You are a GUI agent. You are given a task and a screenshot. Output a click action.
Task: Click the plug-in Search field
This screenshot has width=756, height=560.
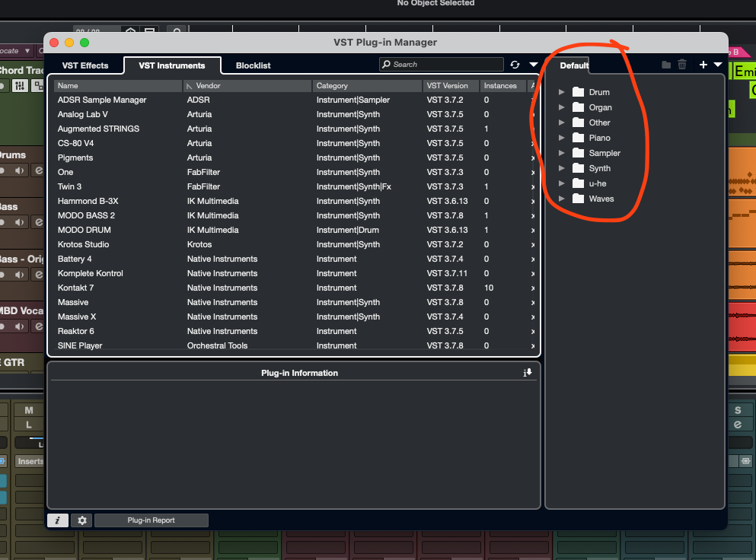click(x=442, y=64)
